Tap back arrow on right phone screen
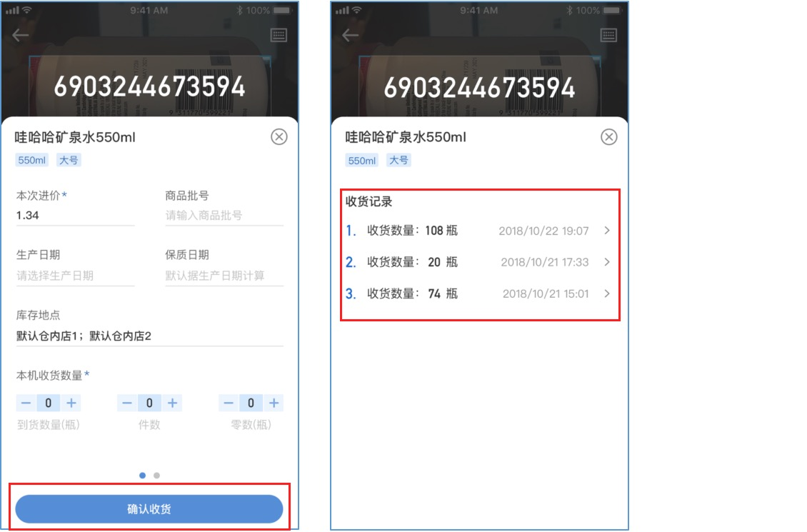This screenshot has height=532, width=807. pos(351,35)
